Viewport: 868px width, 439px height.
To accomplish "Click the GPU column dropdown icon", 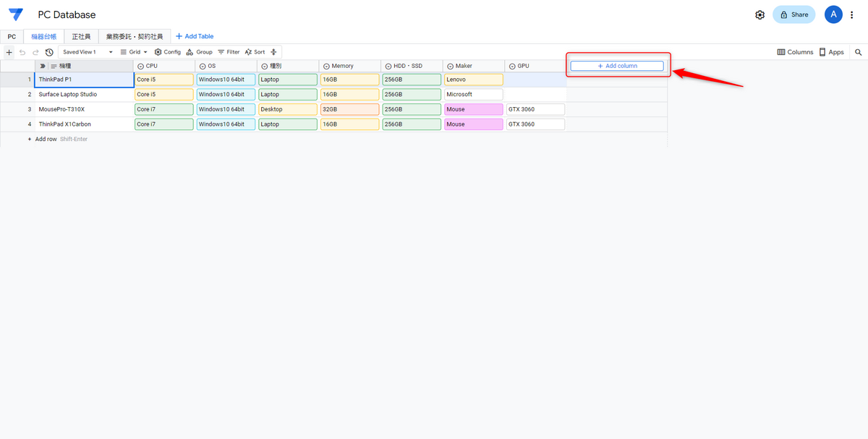I will tap(512, 66).
